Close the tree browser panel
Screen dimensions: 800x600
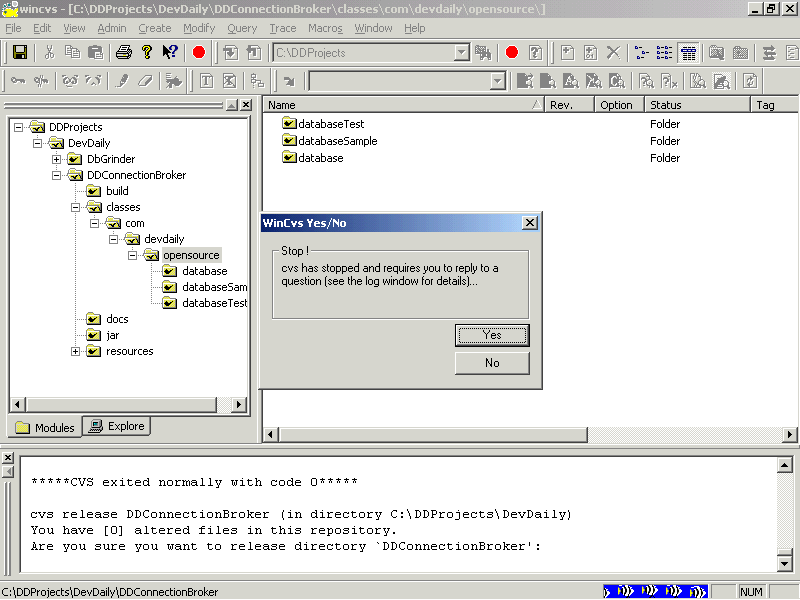click(246, 105)
